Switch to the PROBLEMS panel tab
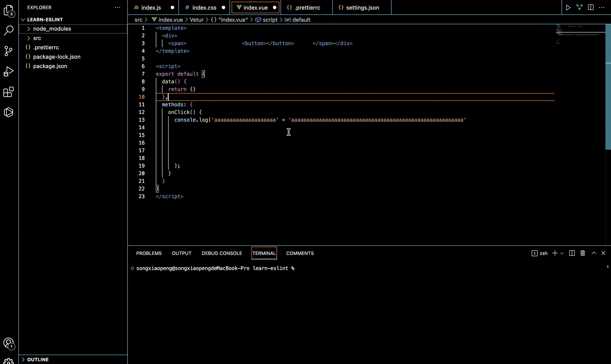Image resolution: width=611 pixels, height=364 pixels. [149, 253]
